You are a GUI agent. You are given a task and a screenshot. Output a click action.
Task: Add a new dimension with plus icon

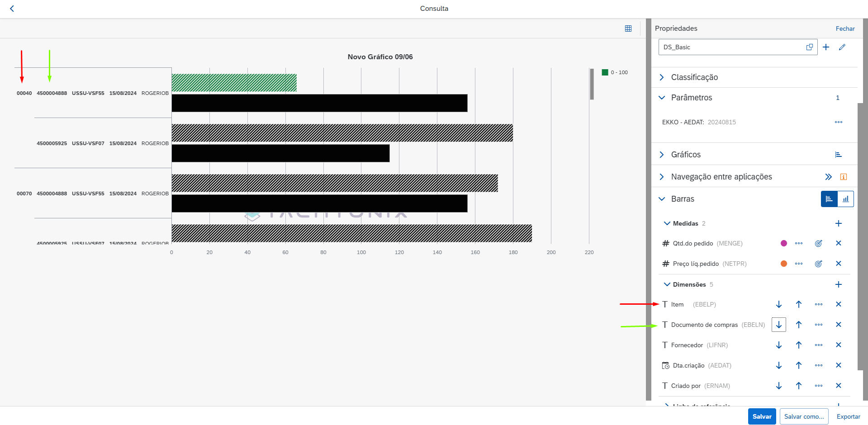(x=838, y=284)
